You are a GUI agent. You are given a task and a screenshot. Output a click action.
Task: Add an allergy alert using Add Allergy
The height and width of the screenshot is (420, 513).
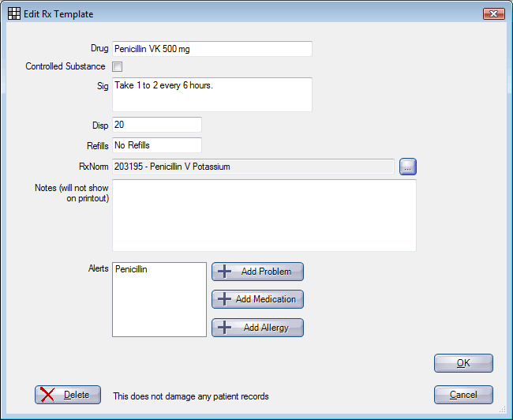coord(257,328)
